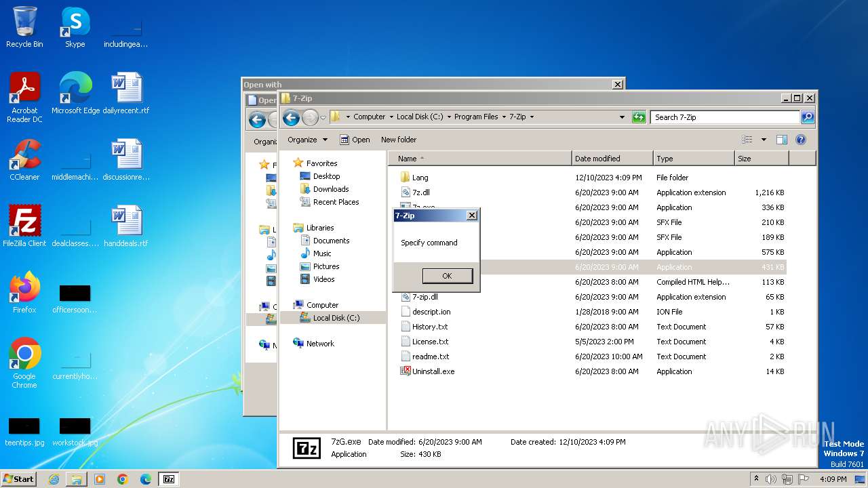Open the view options dropdown arrow
868x488 pixels.
click(x=764, y=140)
